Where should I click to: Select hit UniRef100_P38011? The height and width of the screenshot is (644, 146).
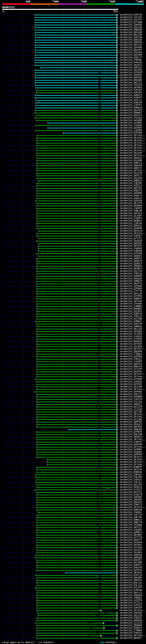pyautogui.click(x=131, y=633)
